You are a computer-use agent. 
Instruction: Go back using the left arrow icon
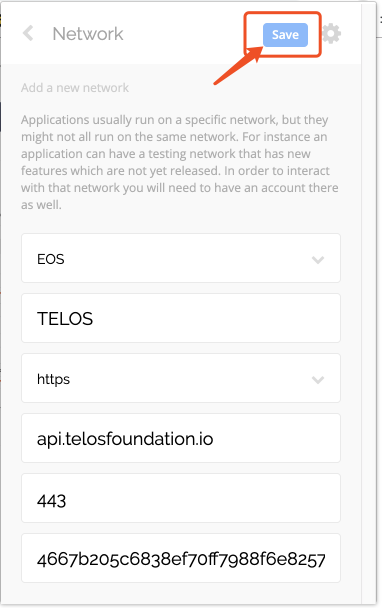pyautogui.click(x=28, y=33)
